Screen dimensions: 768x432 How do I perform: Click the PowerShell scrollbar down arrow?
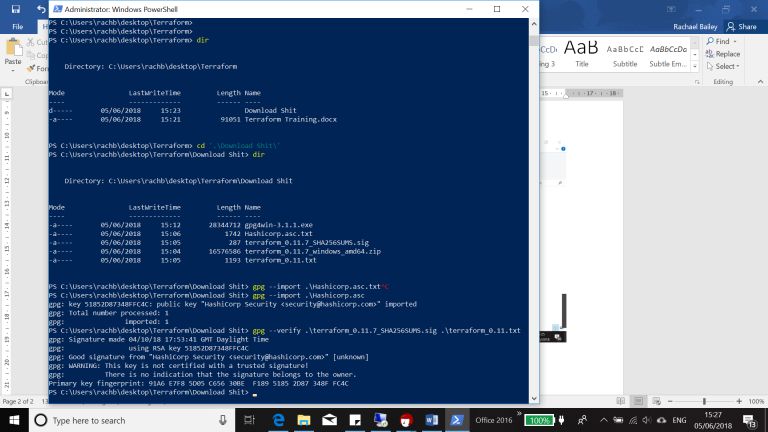(x=534, y=399)
